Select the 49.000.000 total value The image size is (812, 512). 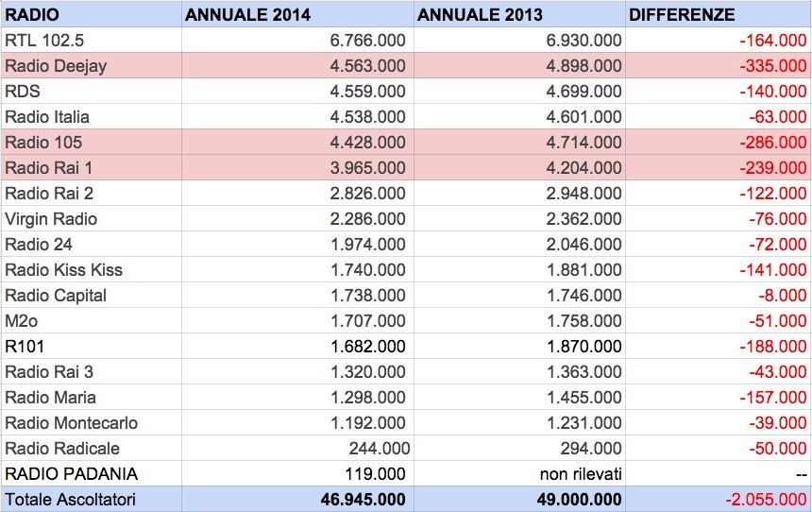[579, 499]
